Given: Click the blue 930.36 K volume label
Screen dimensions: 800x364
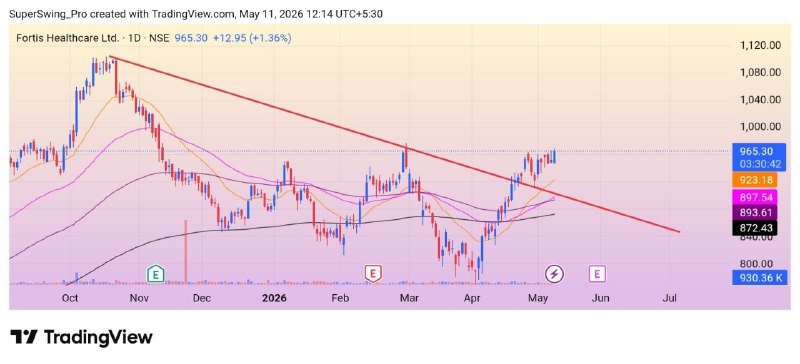Looking at the screenshot, I should [759, 278].
